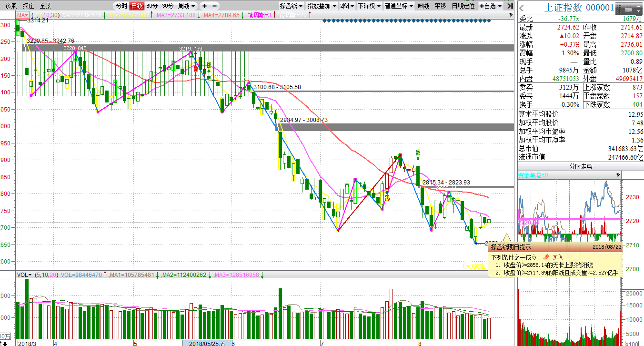Collapse the right panel with arrow icon
This screenshot has width=644, height=346.
[x=510, y=6]
